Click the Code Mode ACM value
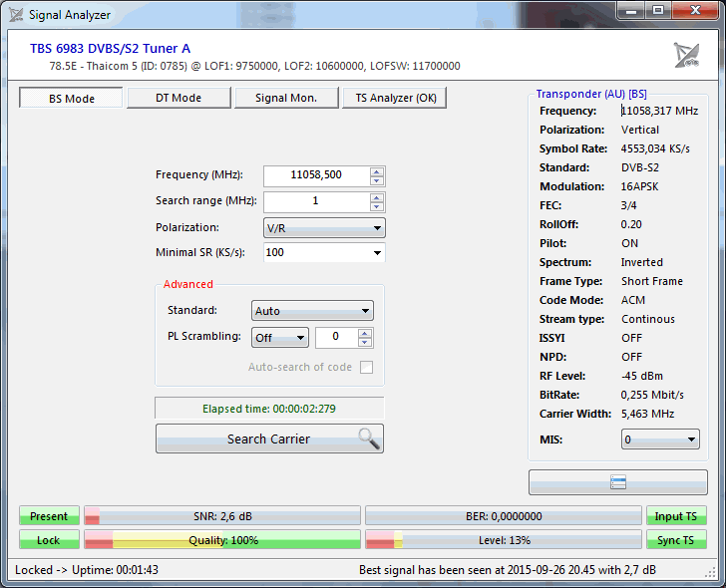The image size is (726, 588). coord(633,300)
